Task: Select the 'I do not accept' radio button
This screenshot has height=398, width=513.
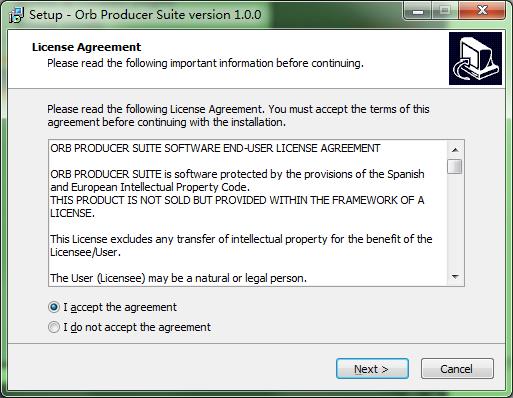Action: pyautogui.click(x=54, y=327)
